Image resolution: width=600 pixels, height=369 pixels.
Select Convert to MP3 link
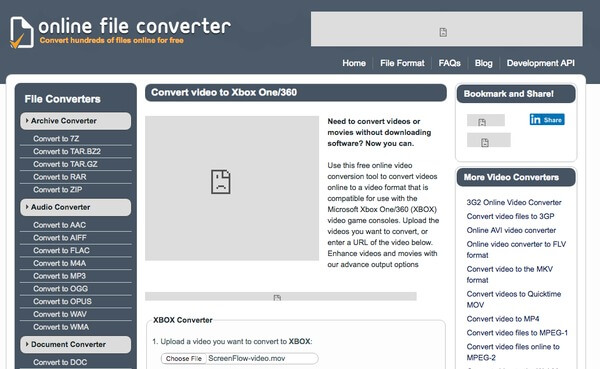click(59, 276)
